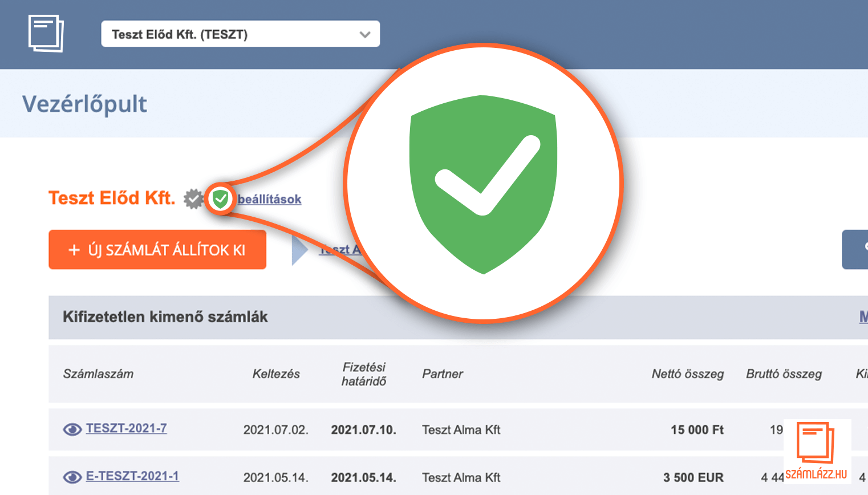Click the chevron arrow in the company selector

click(x=365, y=35)
